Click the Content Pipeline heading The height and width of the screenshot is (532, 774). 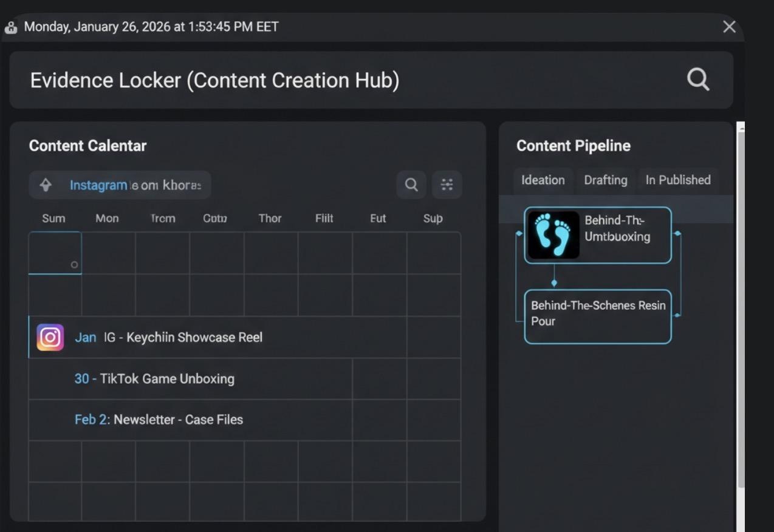pos(574,146)
